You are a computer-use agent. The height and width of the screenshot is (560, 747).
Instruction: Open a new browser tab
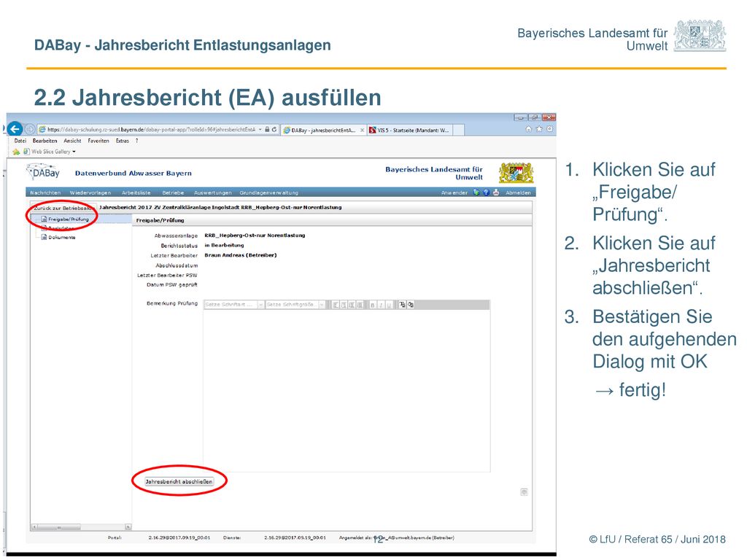pos(458,130)
